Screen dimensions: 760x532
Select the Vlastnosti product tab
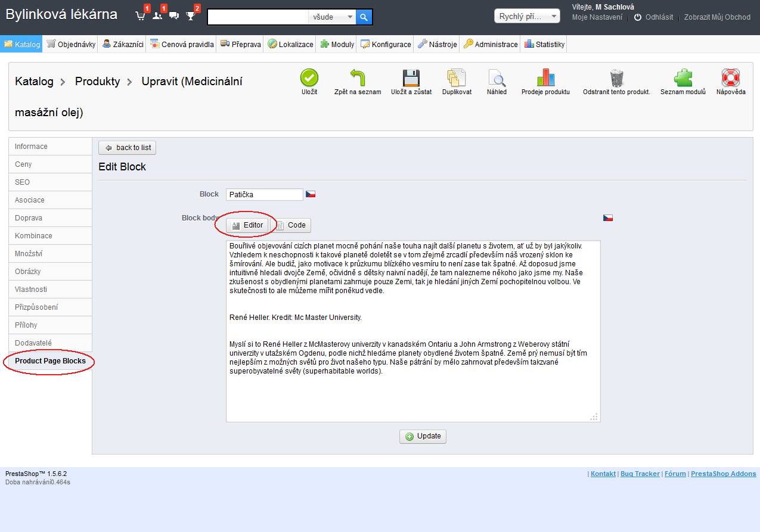[51, 290]
